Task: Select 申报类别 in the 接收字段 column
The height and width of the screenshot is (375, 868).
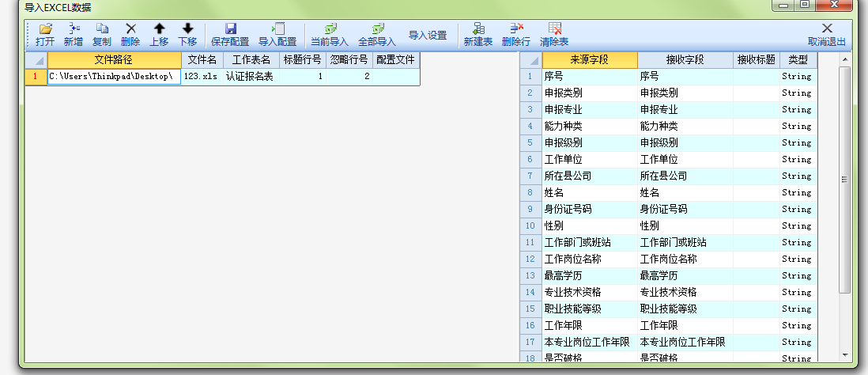Action: tap(685, 93)
